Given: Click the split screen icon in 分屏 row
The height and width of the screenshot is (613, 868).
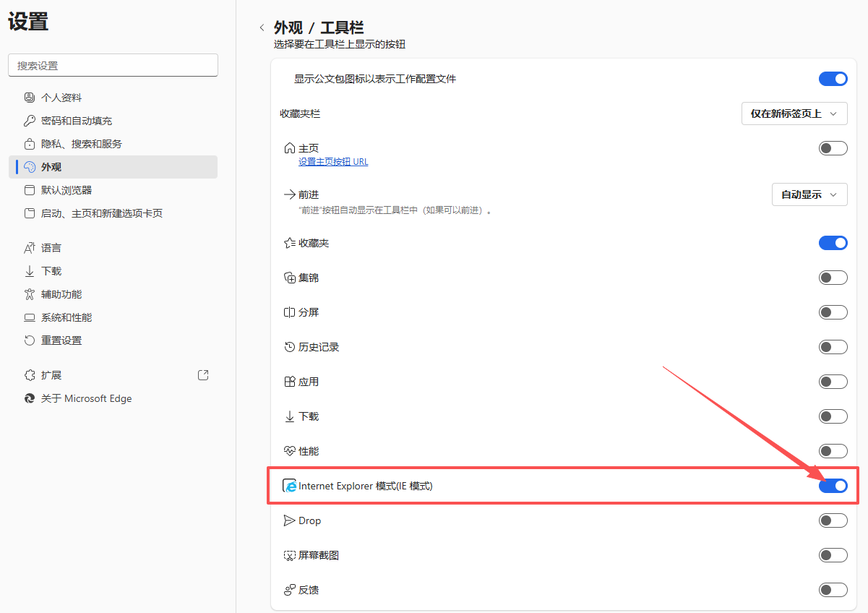Looking at the screenshot, I should click(x=290, y=312).
